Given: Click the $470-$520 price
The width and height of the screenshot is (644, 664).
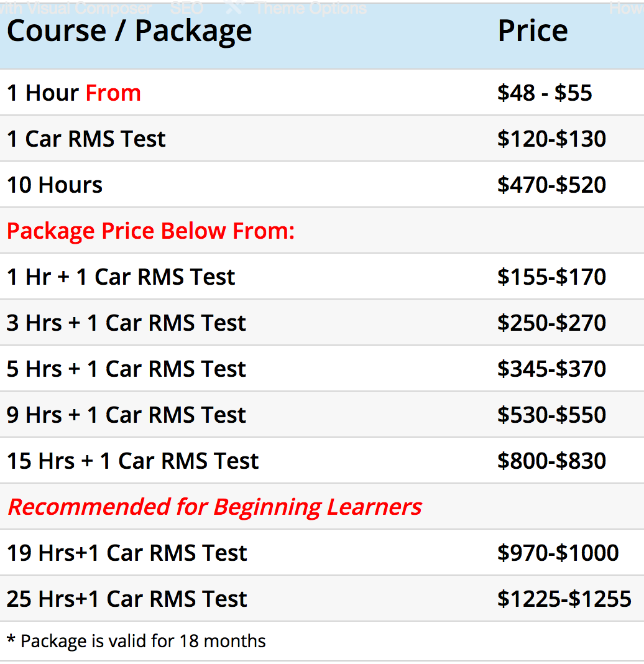Looking at the screenshot, I should click(x=552, y=185).
